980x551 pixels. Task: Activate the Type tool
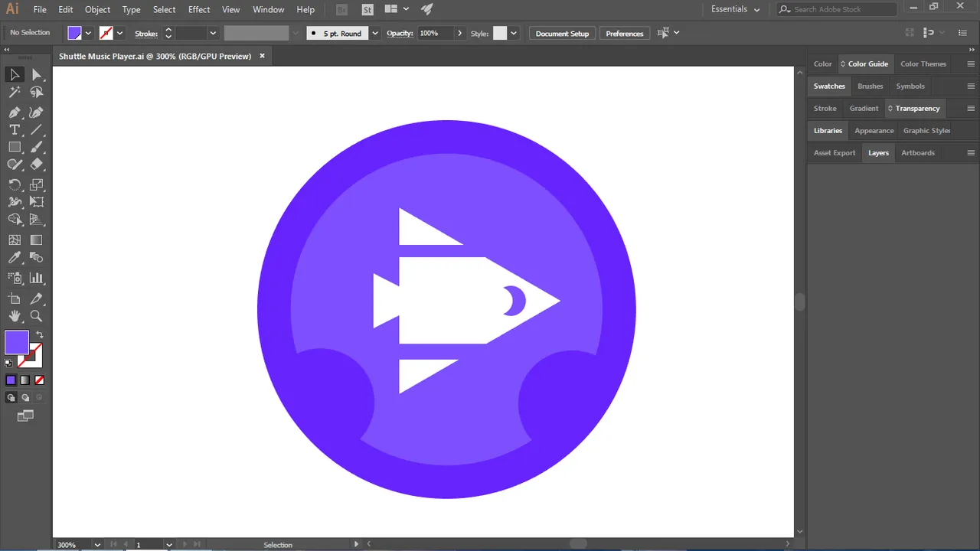pyautogui.click(x=15, y=129)
